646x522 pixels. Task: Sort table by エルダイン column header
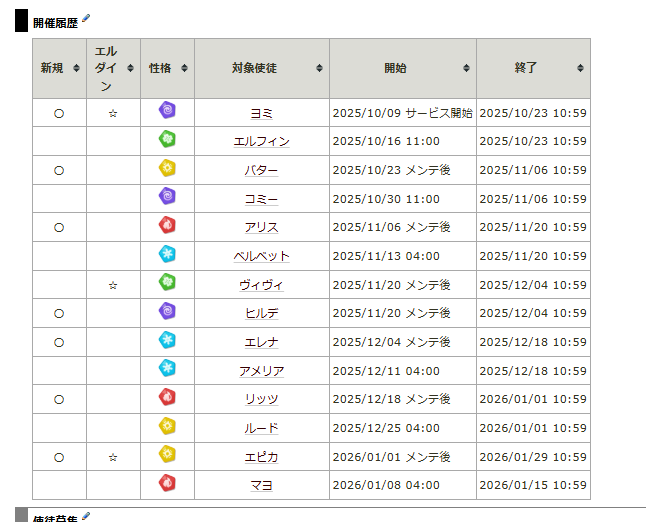coord(113,68)
